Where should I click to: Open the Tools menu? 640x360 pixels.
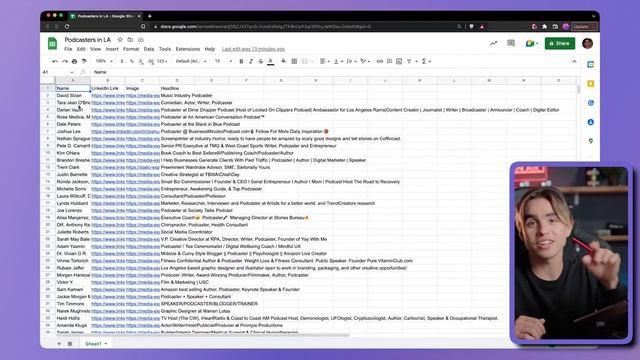165,49
